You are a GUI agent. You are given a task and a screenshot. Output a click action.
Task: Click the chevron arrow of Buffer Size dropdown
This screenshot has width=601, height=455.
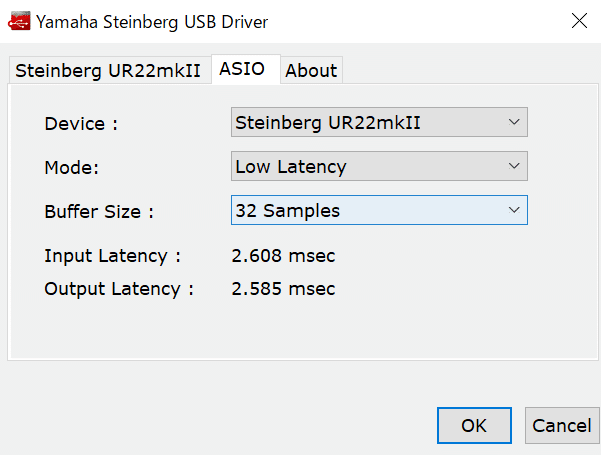[514, 210]
